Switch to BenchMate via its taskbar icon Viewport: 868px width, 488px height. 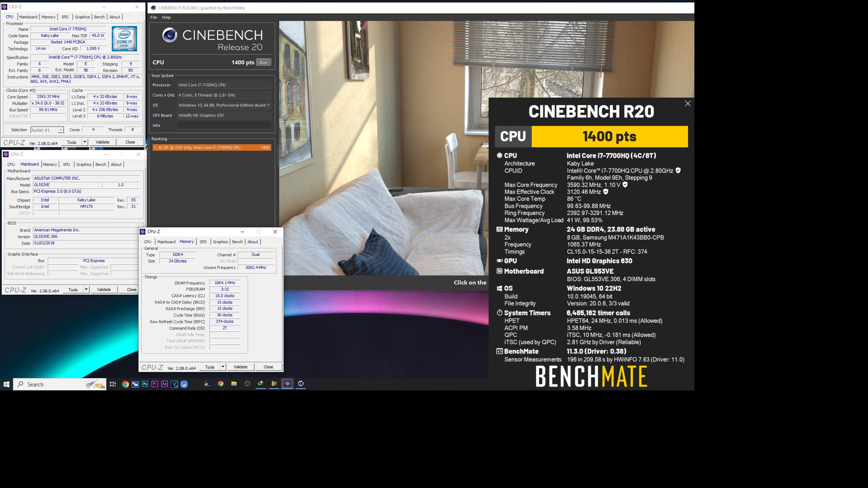[274, 384]
